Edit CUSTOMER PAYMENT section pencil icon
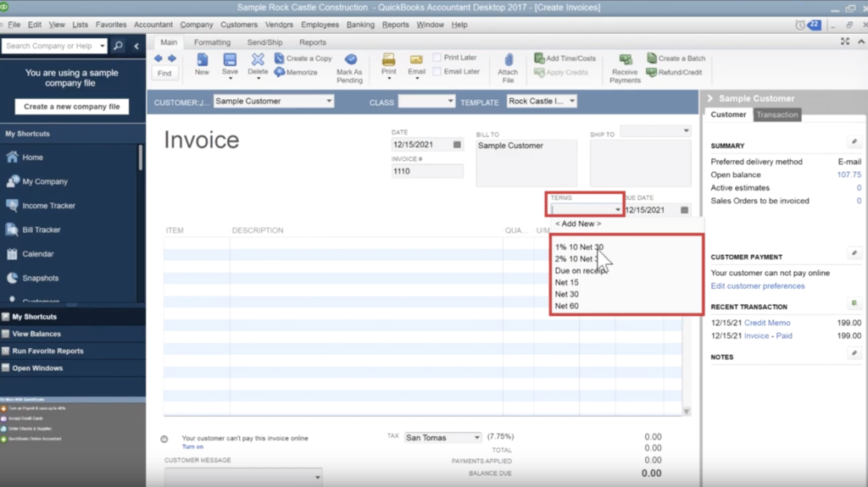 pyautogui.click(x=854, y=253)
